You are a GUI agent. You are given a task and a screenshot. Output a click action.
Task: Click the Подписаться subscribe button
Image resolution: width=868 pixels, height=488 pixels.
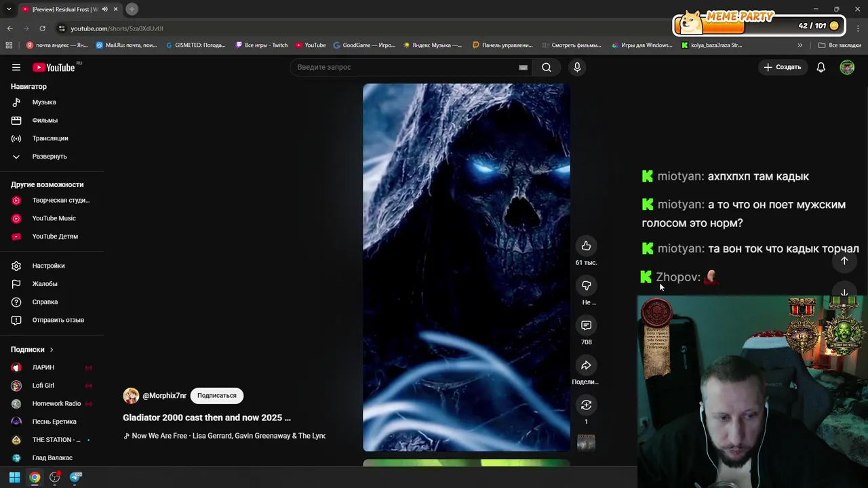coord(217,396)
